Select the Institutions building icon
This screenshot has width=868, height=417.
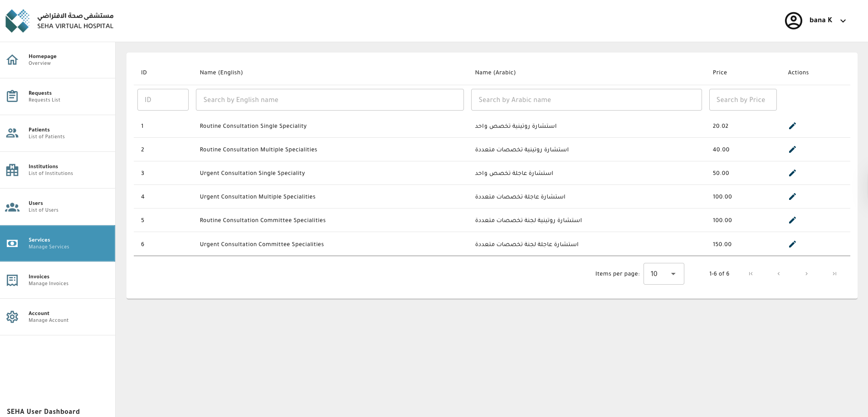click(x=12, y=170)
